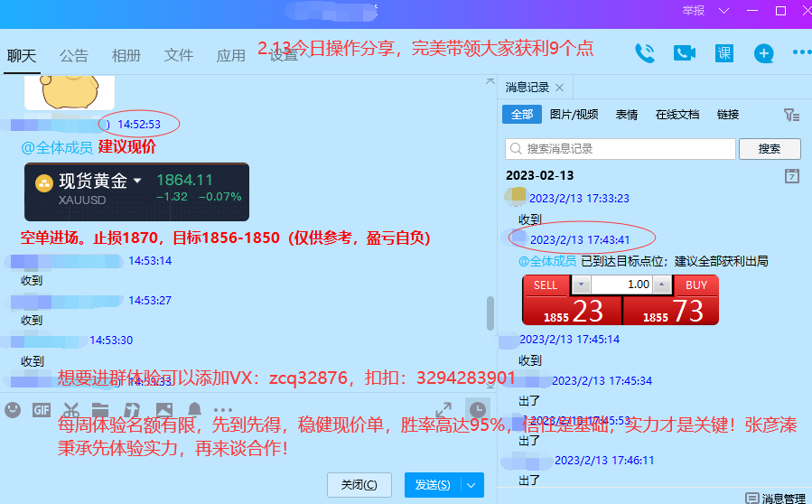The width and height of the screenshot is (812, 504).
Task: Open the send file folder icon
Action: tap(100, 411)
